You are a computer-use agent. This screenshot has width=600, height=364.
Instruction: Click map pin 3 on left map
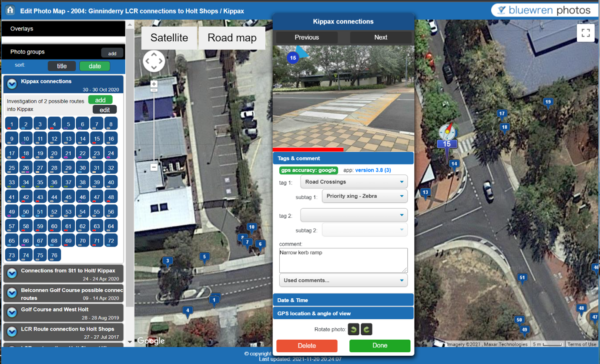coord(167,261)
